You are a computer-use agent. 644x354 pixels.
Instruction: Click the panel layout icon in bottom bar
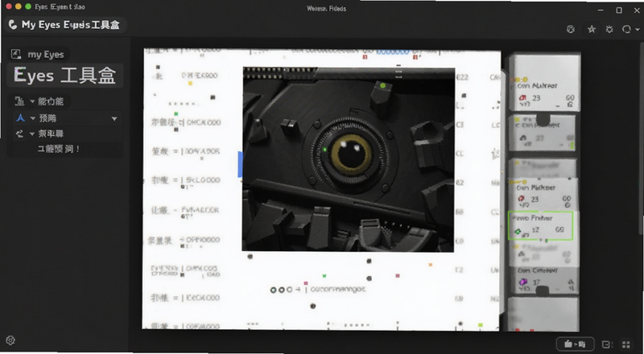(x=607, y=344)
